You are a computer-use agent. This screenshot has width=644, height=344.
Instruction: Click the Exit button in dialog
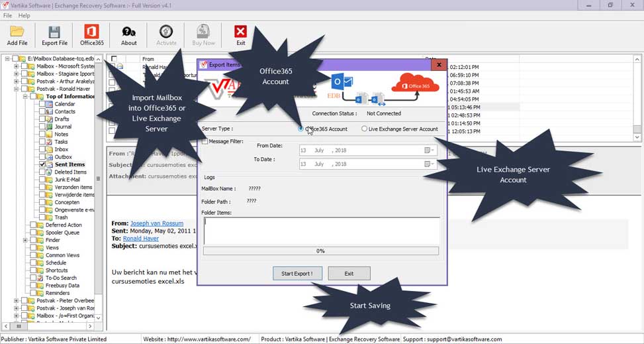(x=349, y=273)
